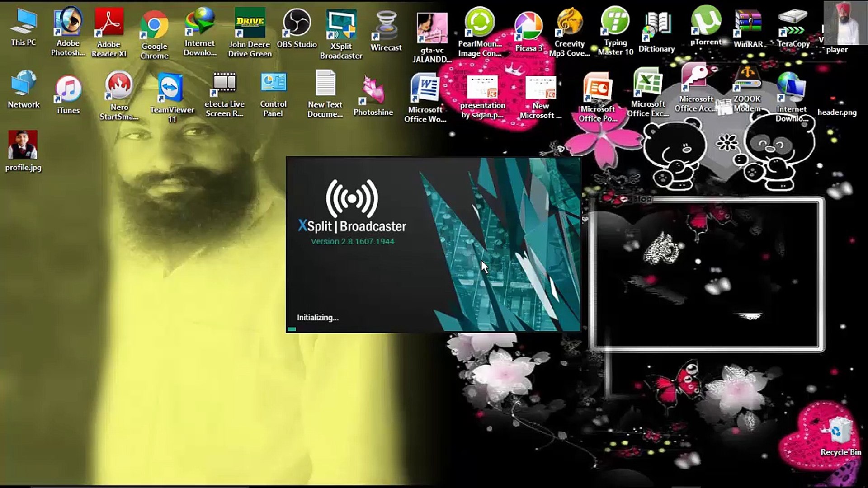The image size is (868, 488).
Task: Open TeamViewer 11 shortcut
Action: pyautogui.click(x=172, y=98)
